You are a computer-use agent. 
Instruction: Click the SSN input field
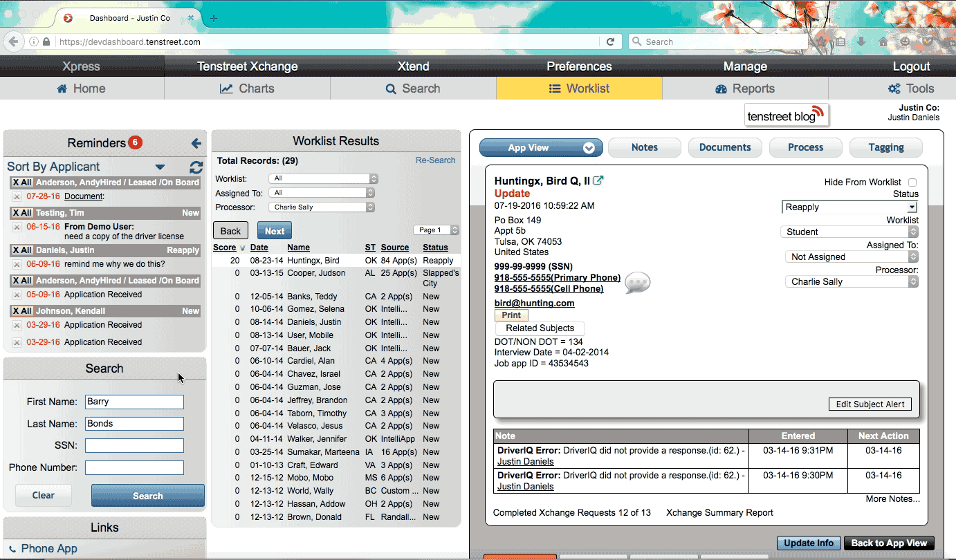pos(134,446)
